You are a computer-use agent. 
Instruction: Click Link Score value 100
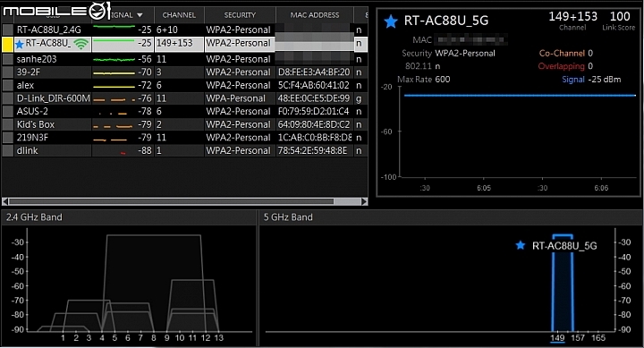pos(620,16)
